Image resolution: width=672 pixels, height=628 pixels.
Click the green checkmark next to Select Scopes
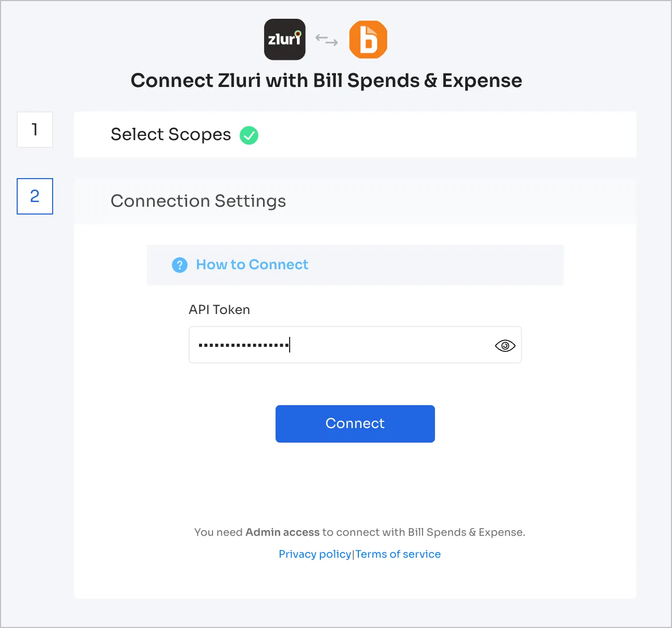click(x=249, y=135)
